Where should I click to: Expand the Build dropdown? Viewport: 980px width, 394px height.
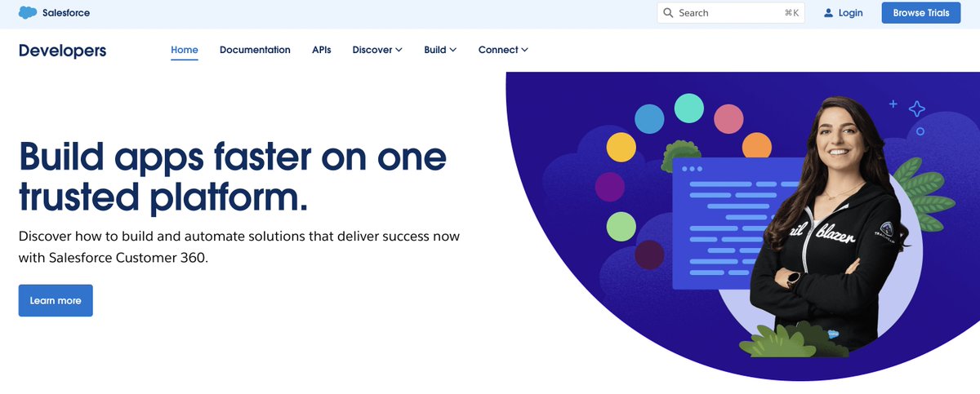point(440,50)
